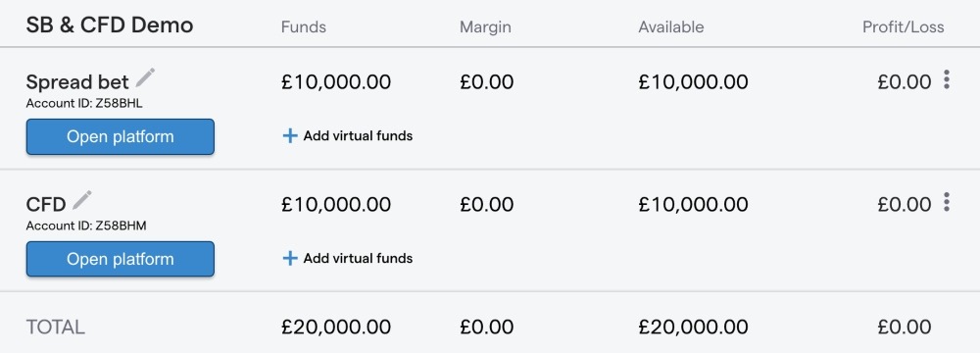Image resolution: width=980 pixels, height=353 pixels.
Task: Select the Funds column header
Action: point(304,26)
